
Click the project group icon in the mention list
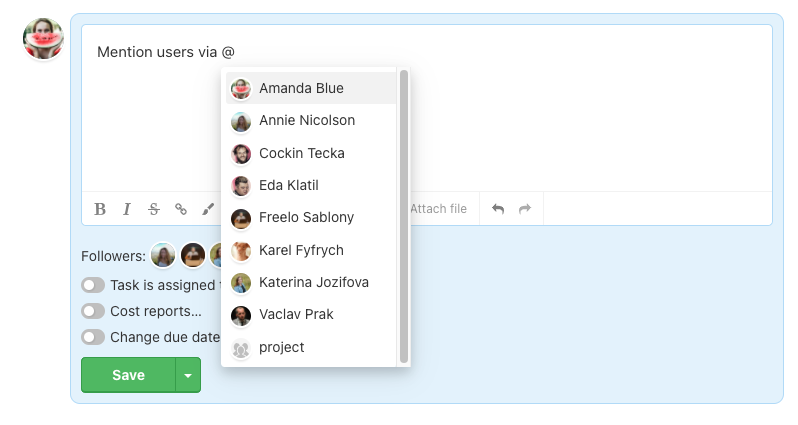tap(241, 349)
